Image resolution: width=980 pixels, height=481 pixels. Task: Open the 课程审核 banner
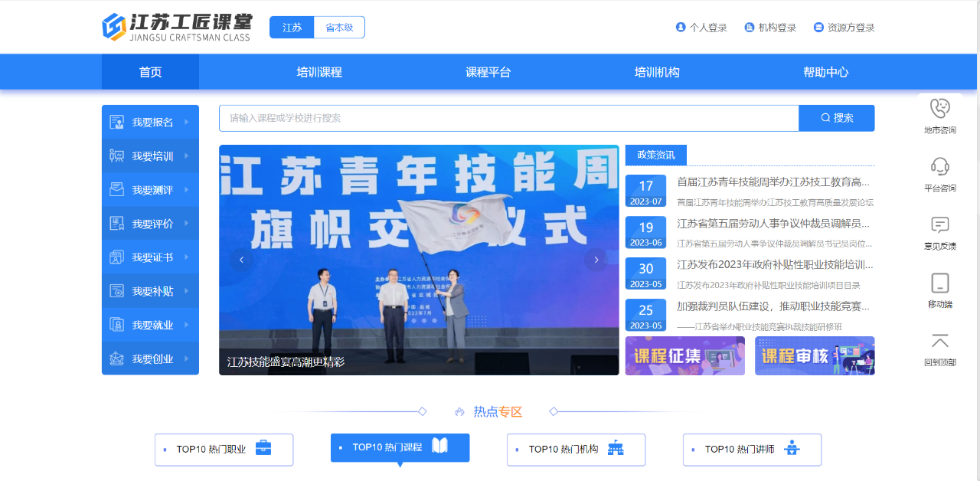[815, 355]
